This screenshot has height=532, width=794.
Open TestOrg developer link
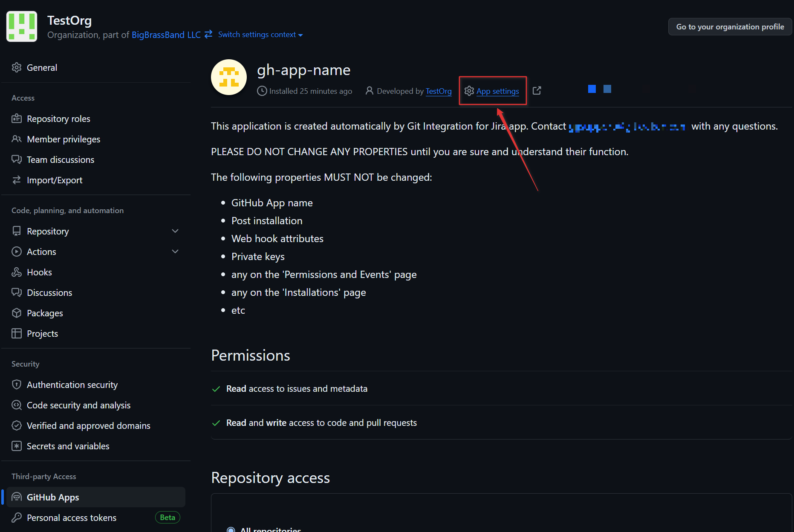[x=439, y=91]
